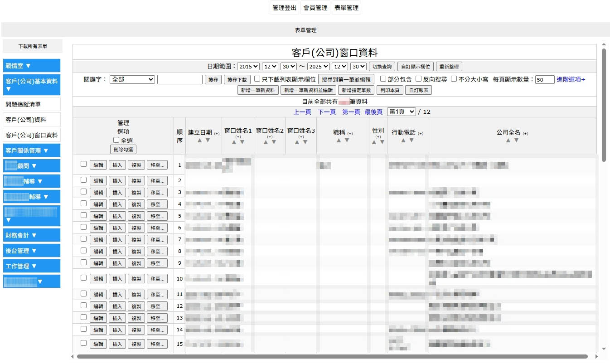
Task: Sort 職稱 column ascending via up arrow
Action: pyautogui.click(x=339, y=141)
